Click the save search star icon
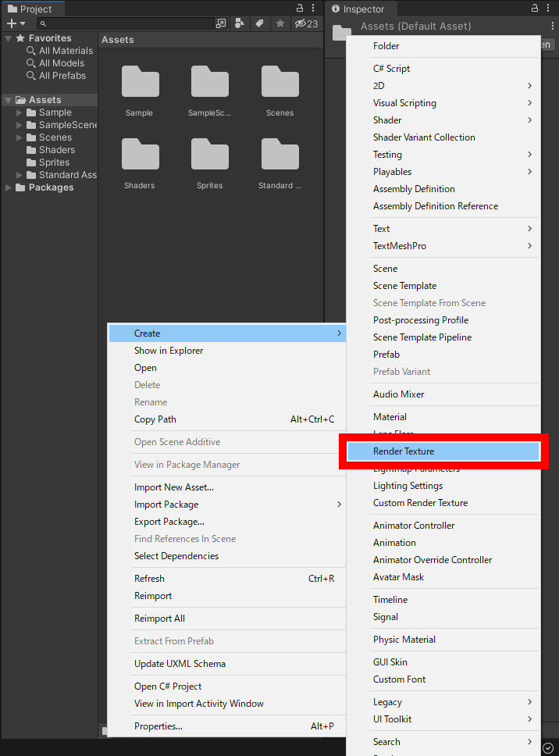This screenshot has width=559, height=756. (x=279, y=23)
